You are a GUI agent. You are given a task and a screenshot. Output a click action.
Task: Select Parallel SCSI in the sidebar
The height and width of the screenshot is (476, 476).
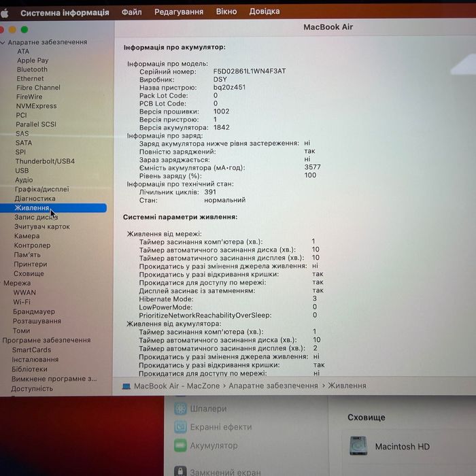click(36, 124)
